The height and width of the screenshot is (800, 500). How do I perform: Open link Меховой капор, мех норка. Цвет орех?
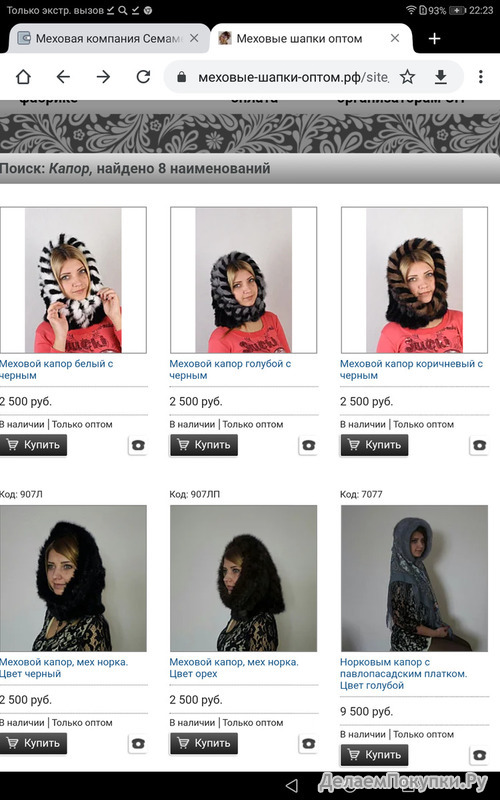(x=234, y=668)
